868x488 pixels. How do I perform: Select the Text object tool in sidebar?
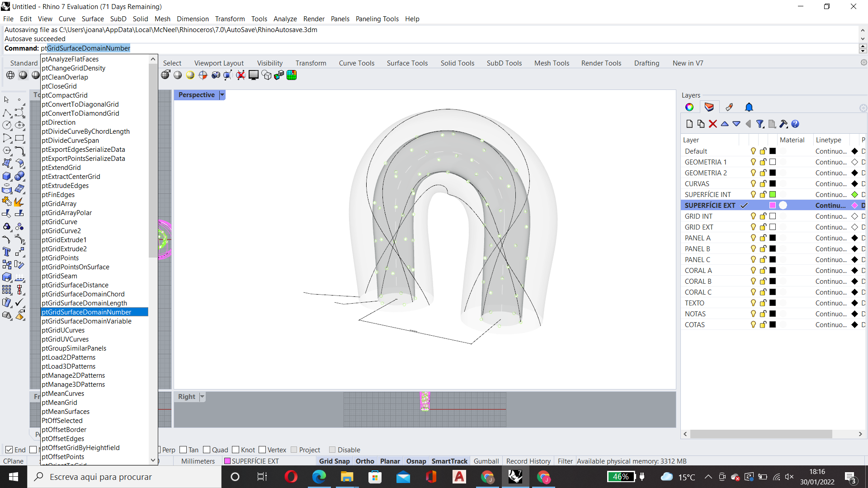[7, 252]
